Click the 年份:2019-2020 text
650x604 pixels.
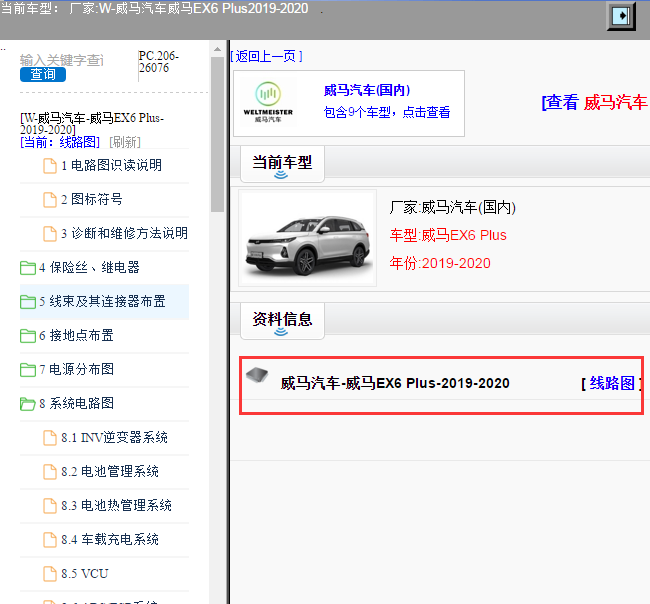pos(440,263)
